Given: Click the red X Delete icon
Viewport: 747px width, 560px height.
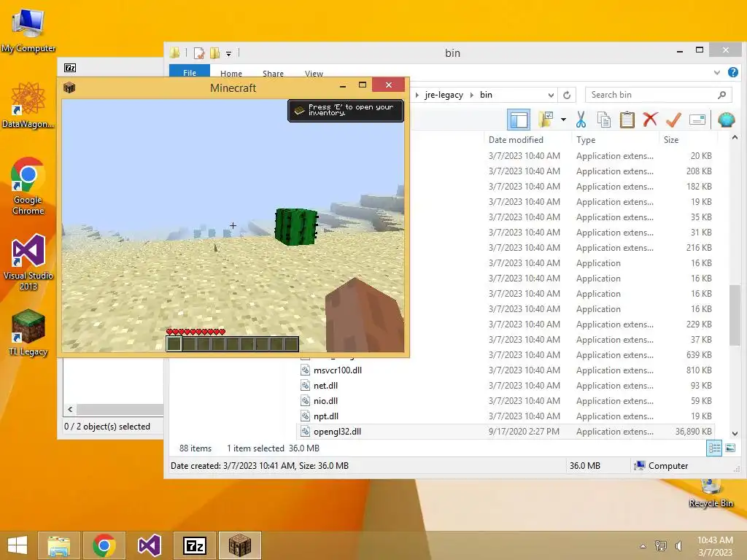Looking at the screenshot, I should click(650, 120).
